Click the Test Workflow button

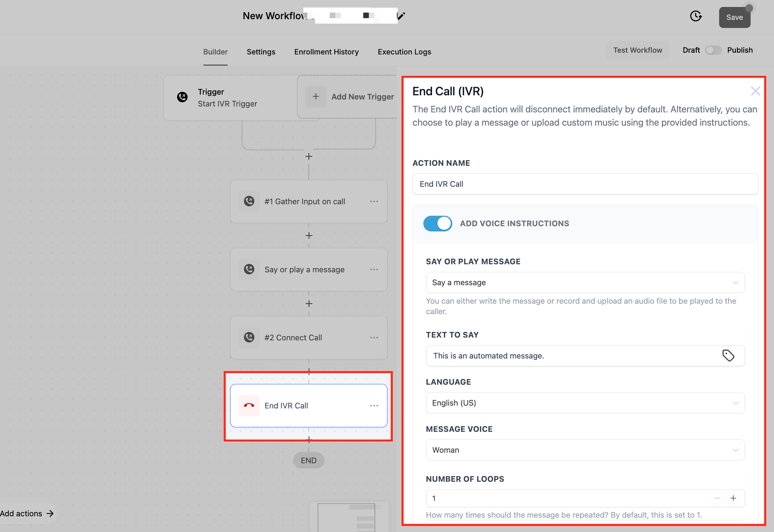click(637, 50)
